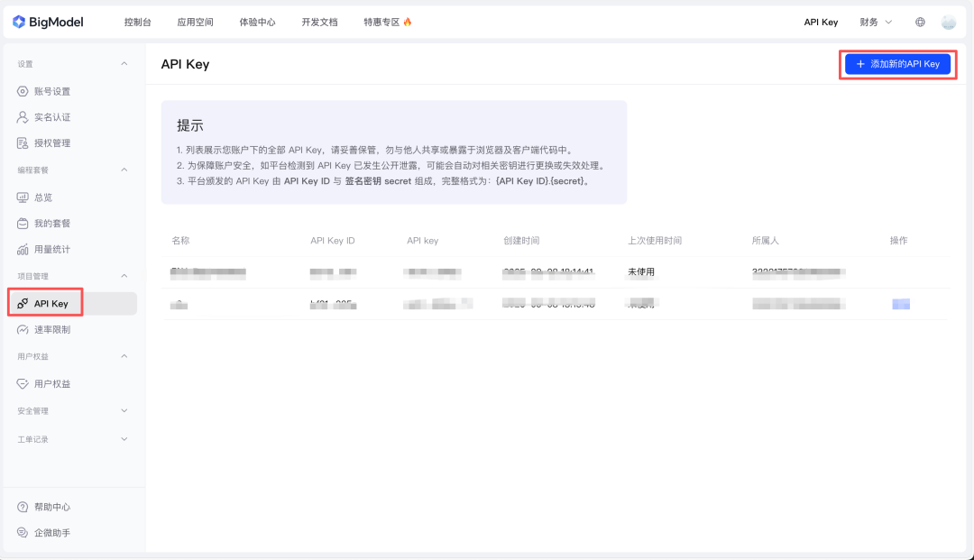Go to the 应用空间 page

(x=195, y=22)
